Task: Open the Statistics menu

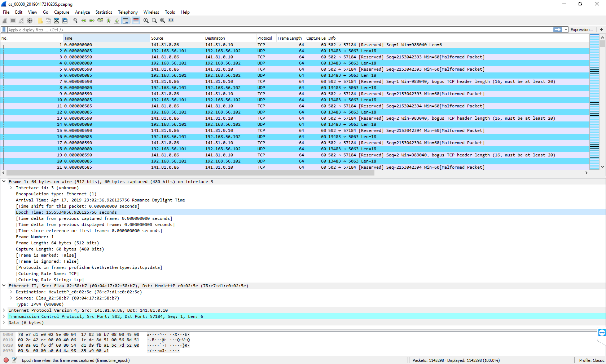Action: click(104, 12)
